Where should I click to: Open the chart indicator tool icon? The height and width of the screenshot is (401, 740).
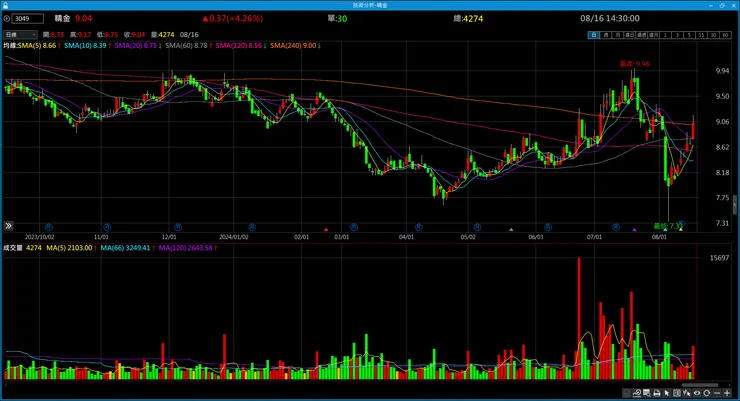click(x=637, y=393)
